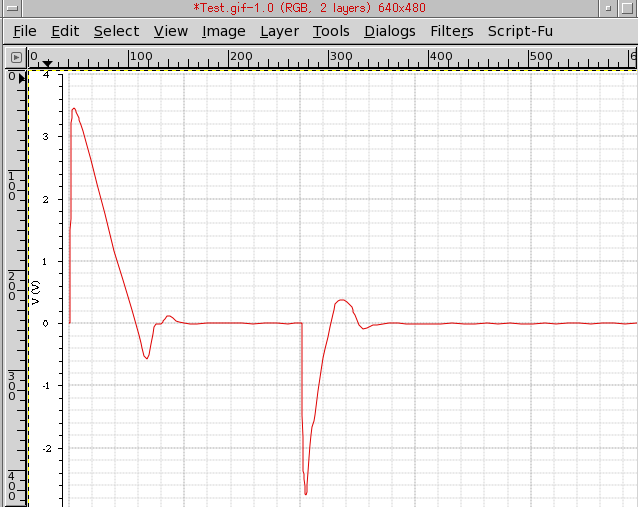Open the Image menu
This screenshot has height=507, width=638.
coord(224,31)
